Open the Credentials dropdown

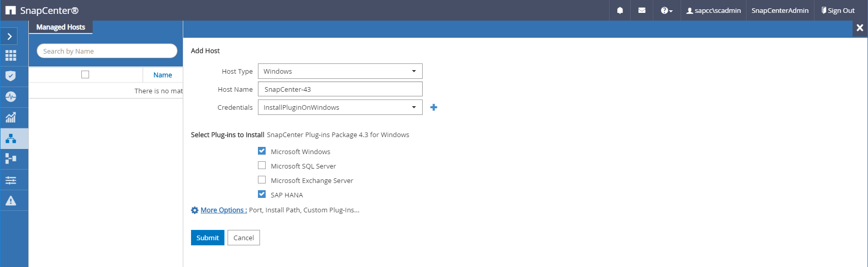[x=340, y=107]
